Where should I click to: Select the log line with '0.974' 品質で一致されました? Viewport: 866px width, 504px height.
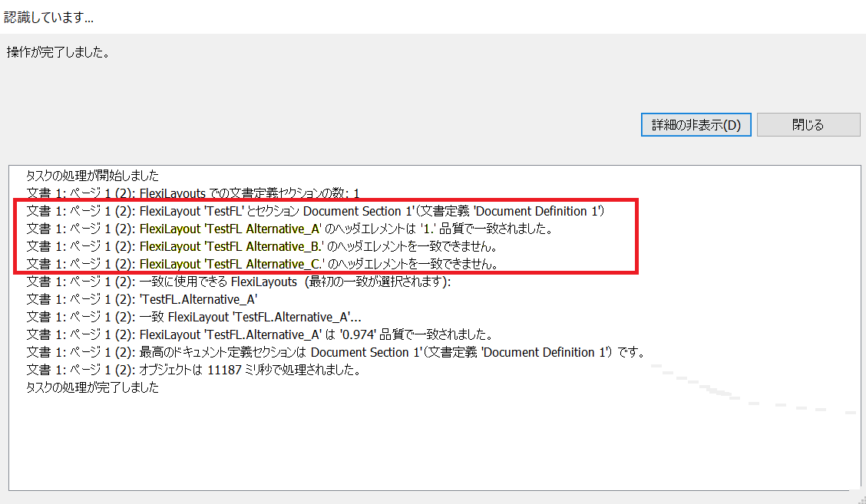(x=259, y=334)
